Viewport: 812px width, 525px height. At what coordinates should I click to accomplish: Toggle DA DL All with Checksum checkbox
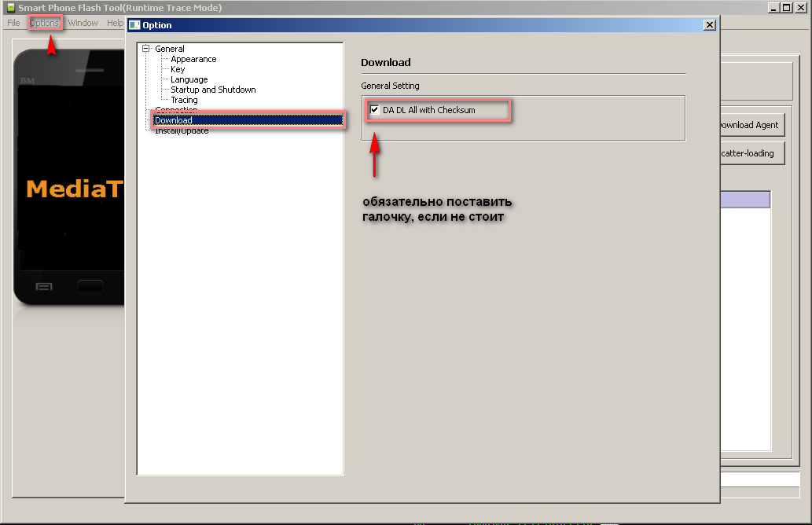point(374,110)
